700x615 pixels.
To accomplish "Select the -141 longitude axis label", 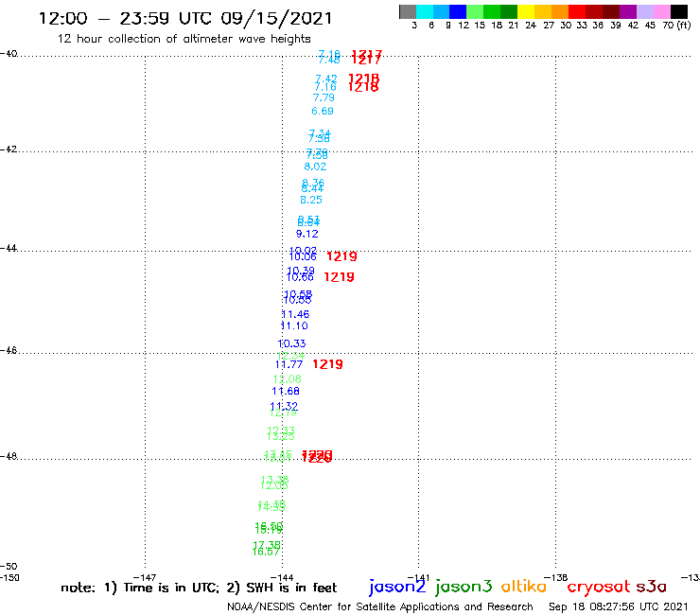I will [x=418, y=577].
